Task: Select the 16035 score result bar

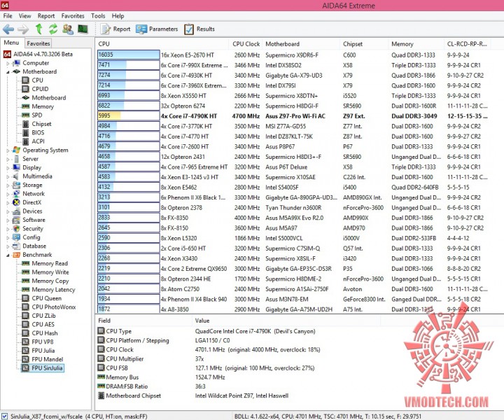Action: click(129, 55)
